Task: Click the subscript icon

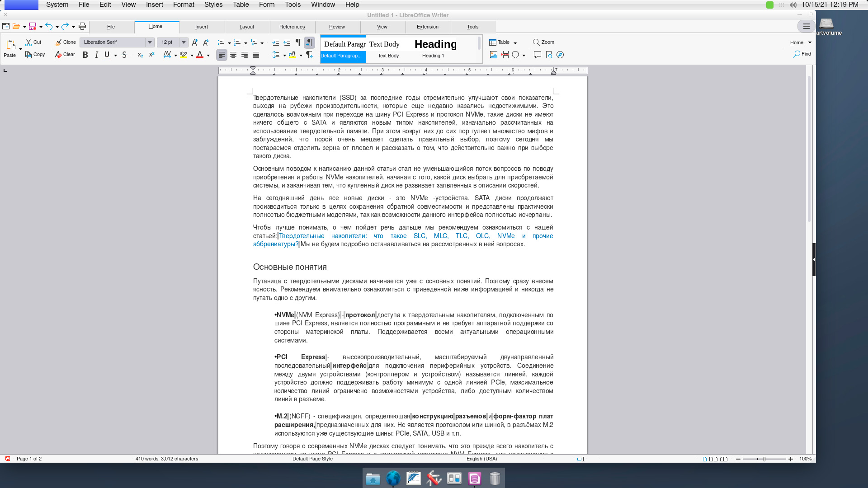Action: pos(140,55)
